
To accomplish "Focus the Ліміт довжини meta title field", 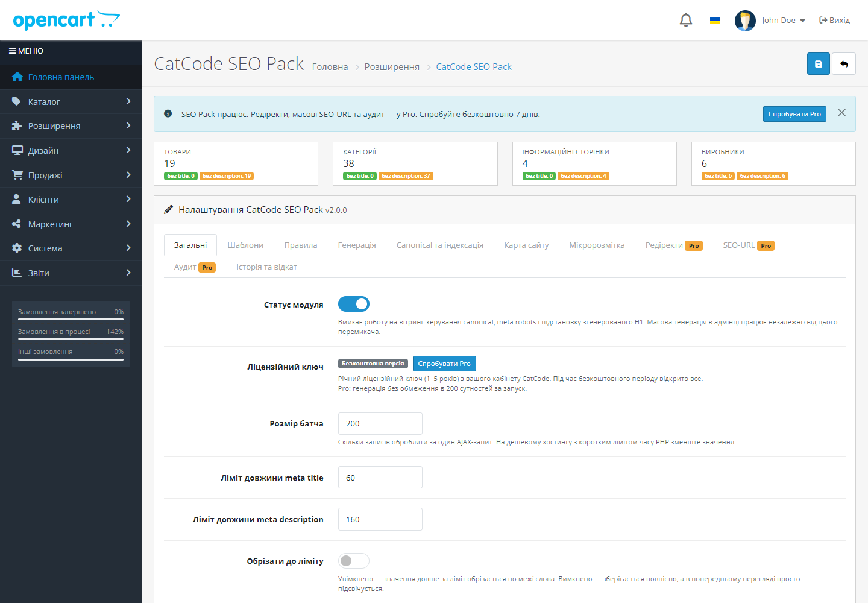I will [x=380, y=478].
